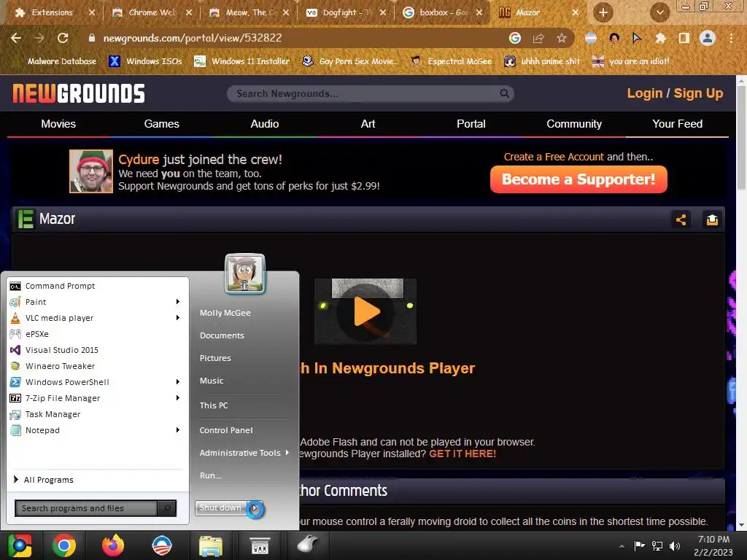Expand Administrative Tools submenu

click(244, 453)
